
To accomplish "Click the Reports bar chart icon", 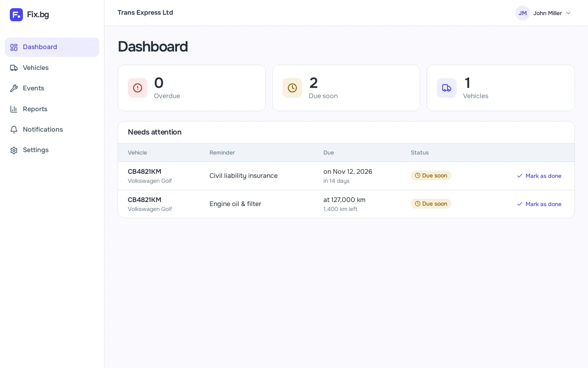I will coord(14,109).
